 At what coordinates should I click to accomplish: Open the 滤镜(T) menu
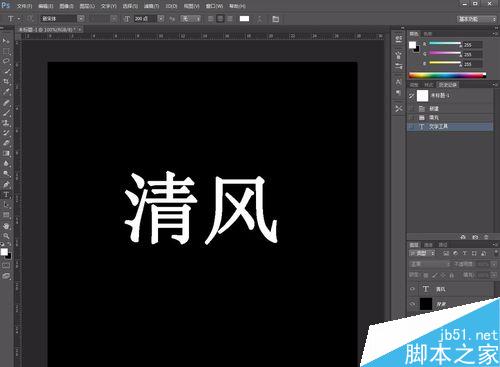coord(151,6)
